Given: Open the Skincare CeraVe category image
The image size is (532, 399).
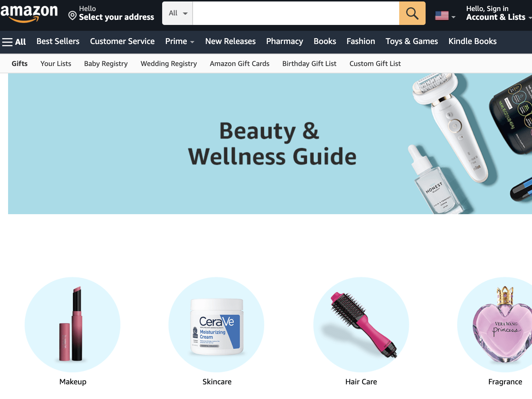Looking at the screenshot, I should (x=216, y=325).
